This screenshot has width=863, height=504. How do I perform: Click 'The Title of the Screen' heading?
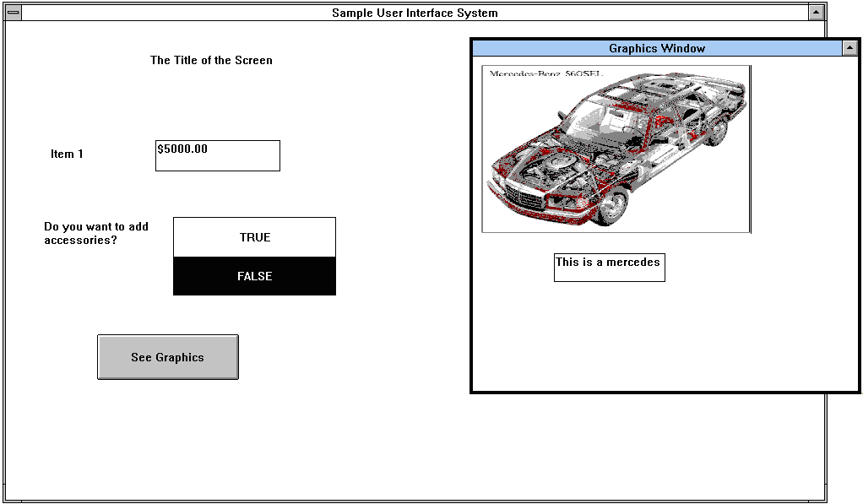211,60
